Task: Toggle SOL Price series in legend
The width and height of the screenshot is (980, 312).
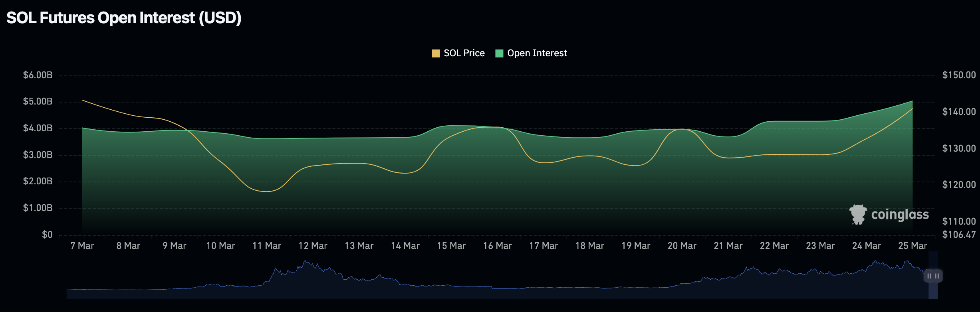Action: click(458, 53)
